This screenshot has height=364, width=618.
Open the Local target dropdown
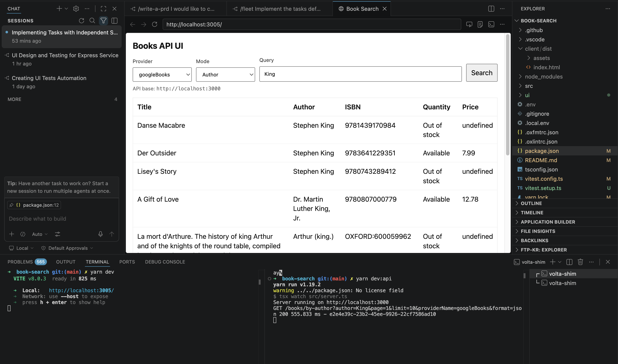pos(21,248)
